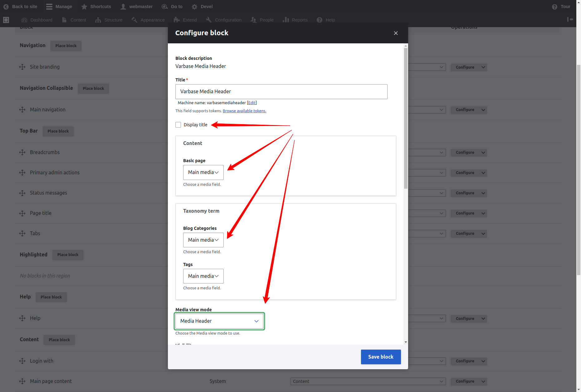581x392 pixels.
Task: Click the drag handle beside Site branding
Action: tap(22, 67)
